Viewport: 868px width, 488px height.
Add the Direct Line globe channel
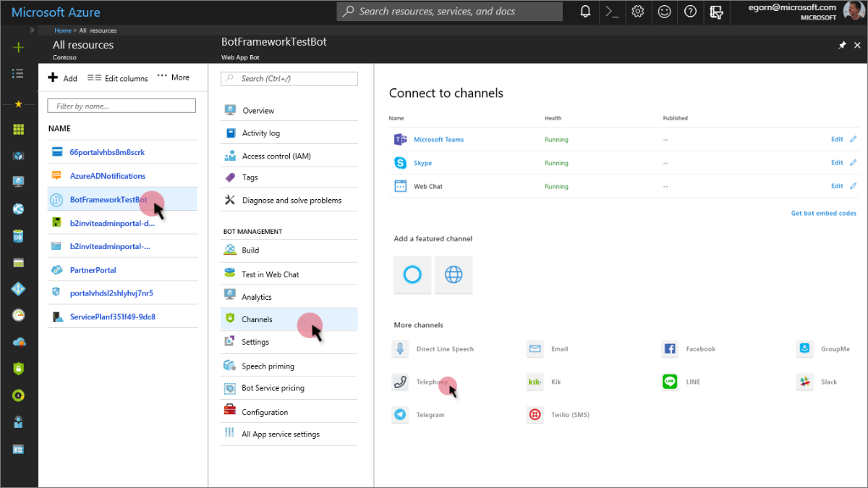tap(454, 274)
